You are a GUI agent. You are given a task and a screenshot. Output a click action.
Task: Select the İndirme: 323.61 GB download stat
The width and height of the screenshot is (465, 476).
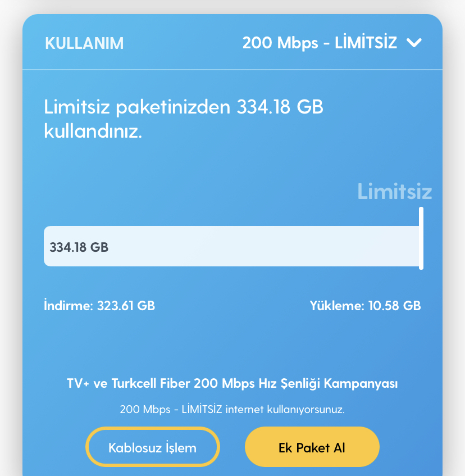click(99, 305)
